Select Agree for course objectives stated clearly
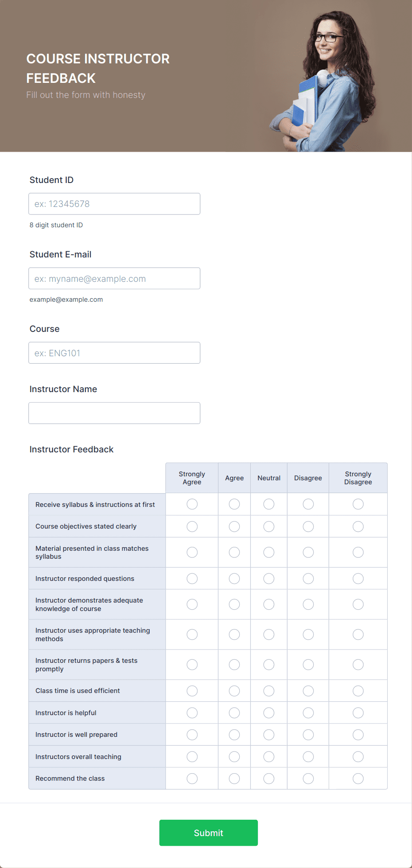Viewport: 412px width, 868px height. [x=234, y=526]
